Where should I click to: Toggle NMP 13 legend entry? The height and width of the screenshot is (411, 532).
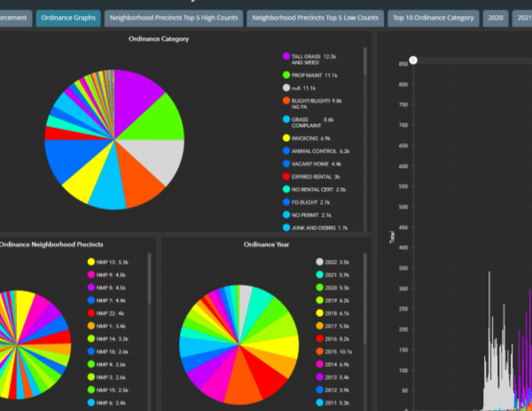coord(108,262)
